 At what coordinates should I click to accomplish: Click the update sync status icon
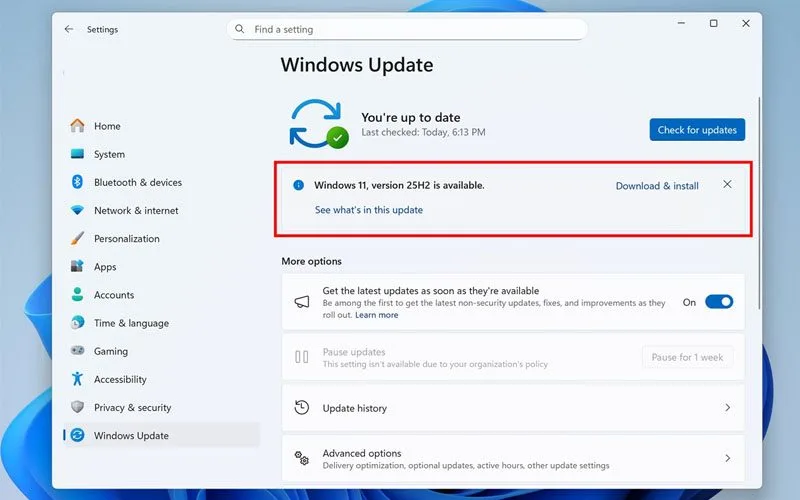tap(319, 124)
